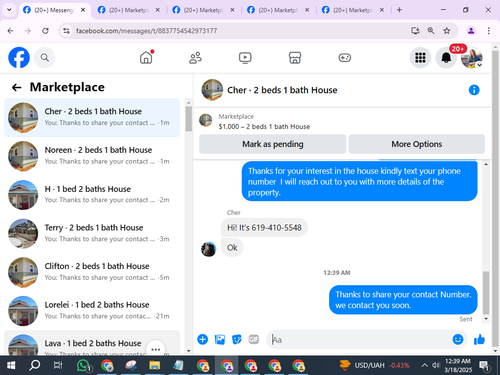Viewport: 500px width, 375px height.
Task: Switch to the fourth Marketplace browser tab
Action: pos(278,10)
